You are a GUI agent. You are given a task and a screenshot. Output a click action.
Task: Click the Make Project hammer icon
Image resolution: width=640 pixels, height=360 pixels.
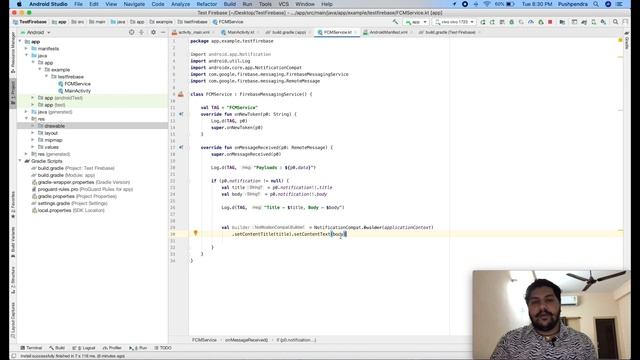coord(395,22)
